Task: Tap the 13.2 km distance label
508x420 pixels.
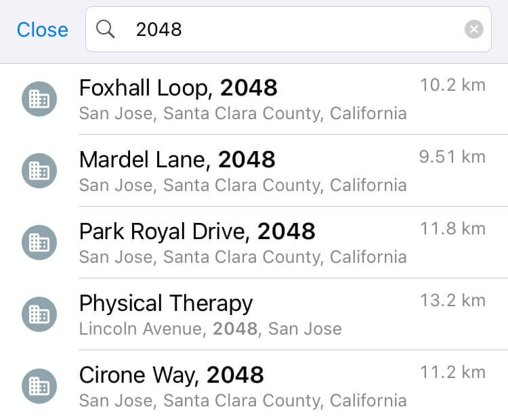Action: tap(452, 301)
